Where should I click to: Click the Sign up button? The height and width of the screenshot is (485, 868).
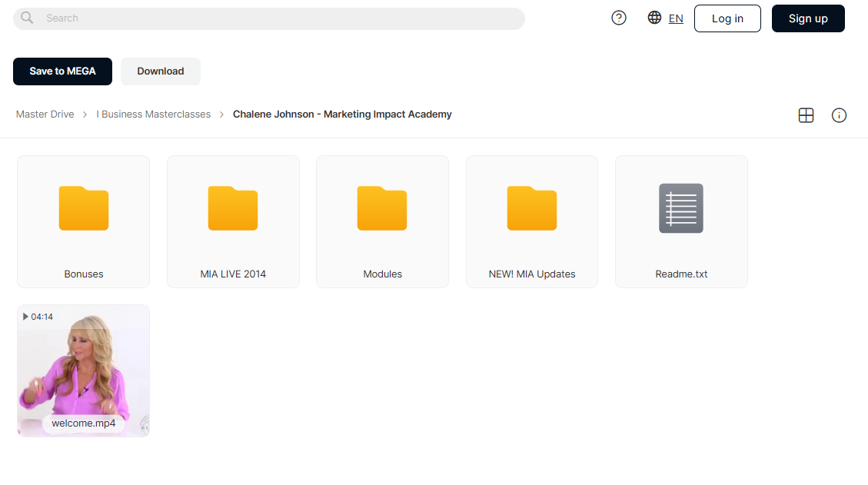click(x=808, y=18)
